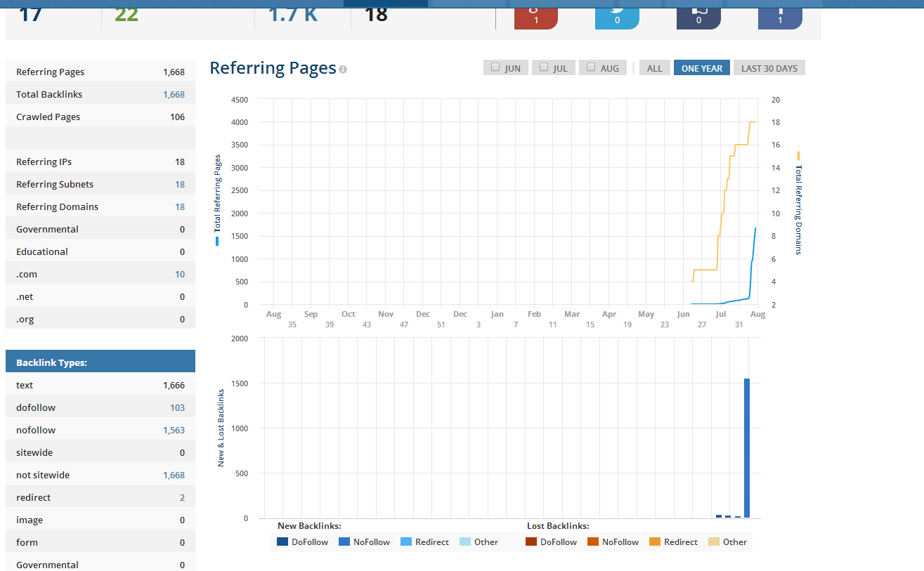Select the Crawled Pages row label
The height and width of the screenshot is (571, 924).
(48, 117)
